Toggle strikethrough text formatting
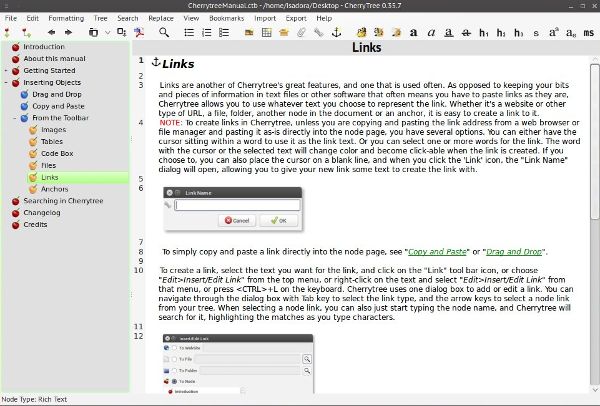The height and width of the screenshot is (406, 600). tap(466, 33)
